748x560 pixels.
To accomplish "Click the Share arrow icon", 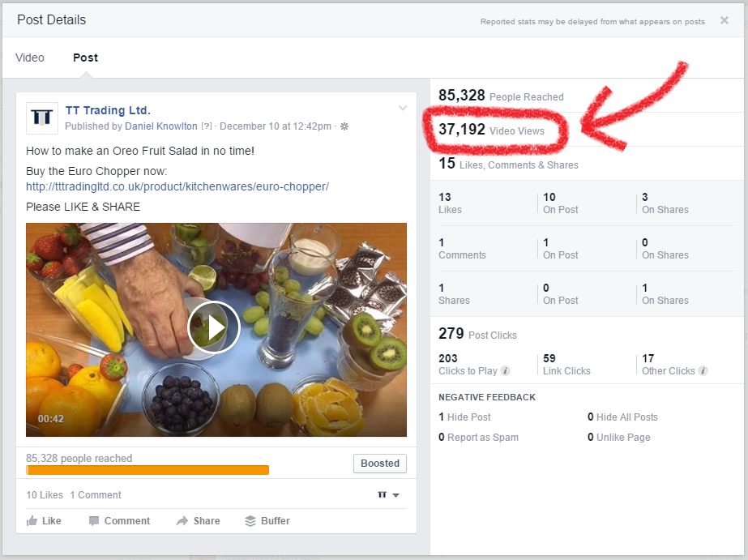I will [x=182, y=521].
